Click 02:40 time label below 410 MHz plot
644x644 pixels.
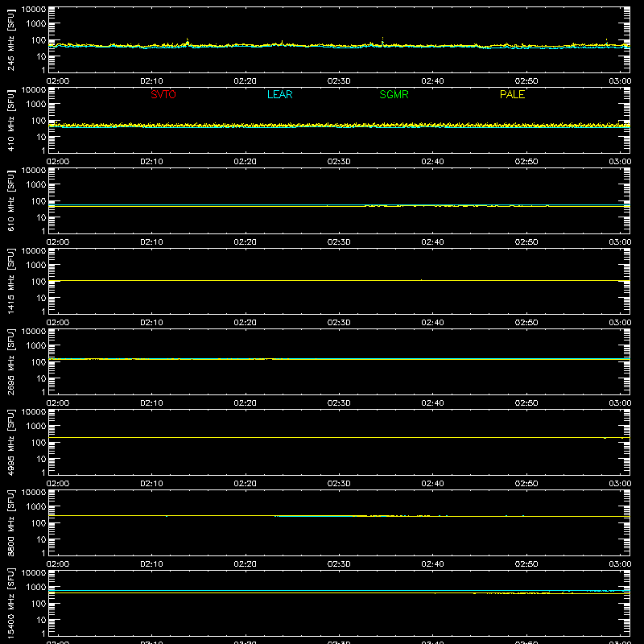(432, 162)
